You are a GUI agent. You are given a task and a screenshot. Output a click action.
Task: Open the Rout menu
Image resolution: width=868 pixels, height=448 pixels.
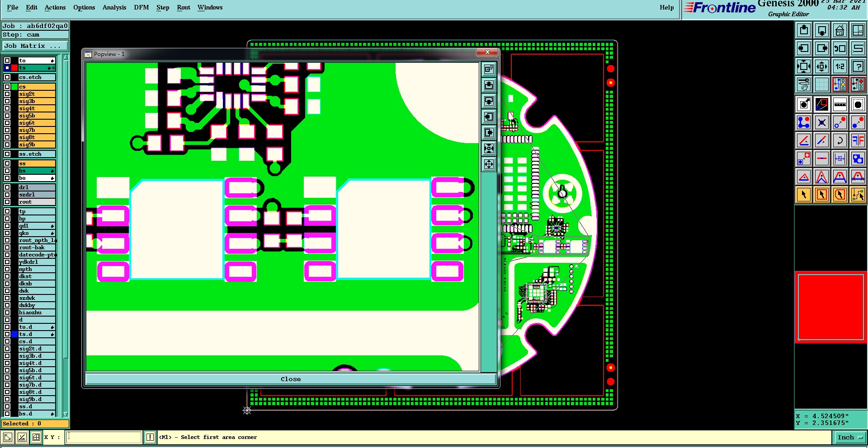tap(184, 7)
